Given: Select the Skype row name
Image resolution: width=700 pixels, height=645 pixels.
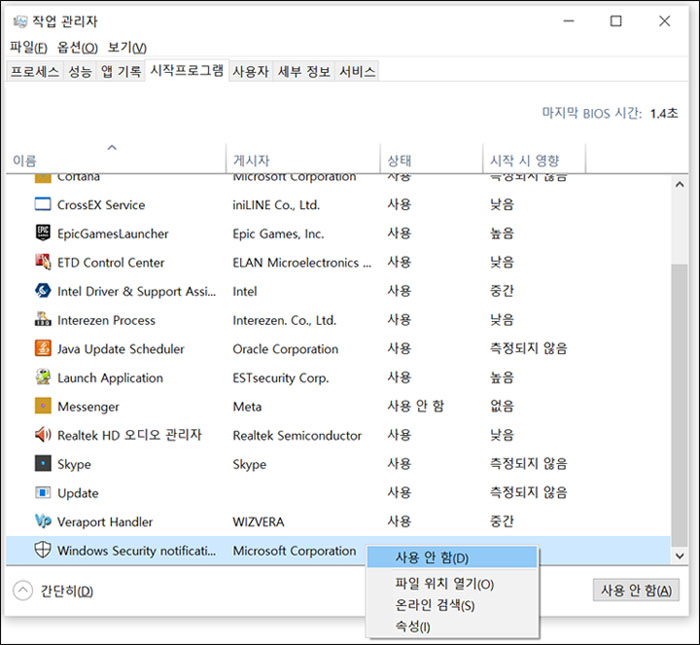Looking at the screenshot, I should coord(74,464).
